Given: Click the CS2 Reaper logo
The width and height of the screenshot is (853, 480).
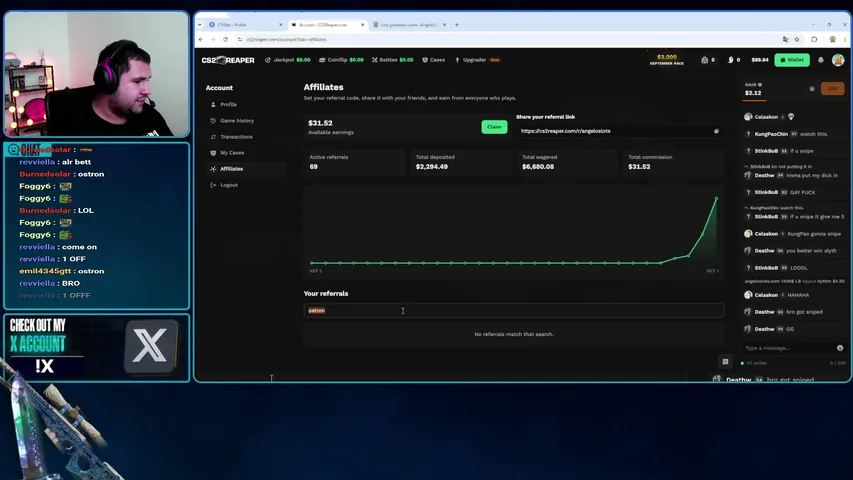Looking at the screenshot, I should tap(228, 60).
